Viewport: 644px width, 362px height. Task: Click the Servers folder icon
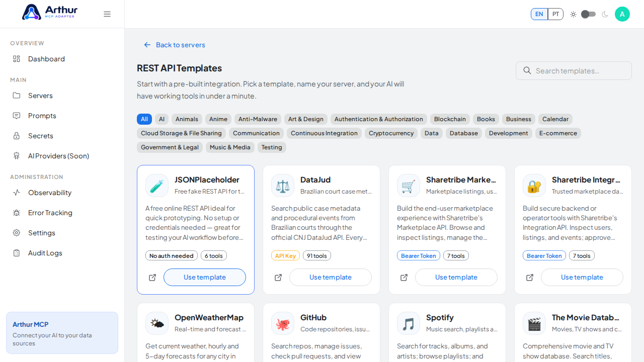click(x=17, y=96)
